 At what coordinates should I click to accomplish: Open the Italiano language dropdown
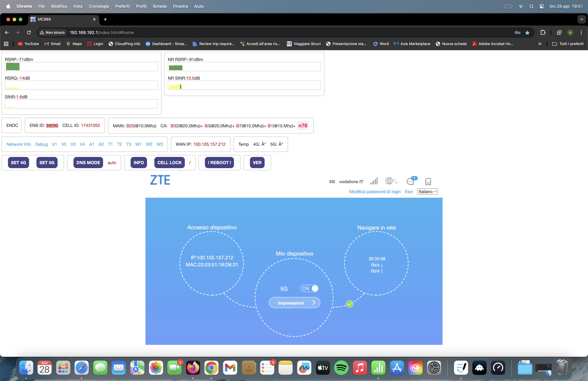point(427,192)
